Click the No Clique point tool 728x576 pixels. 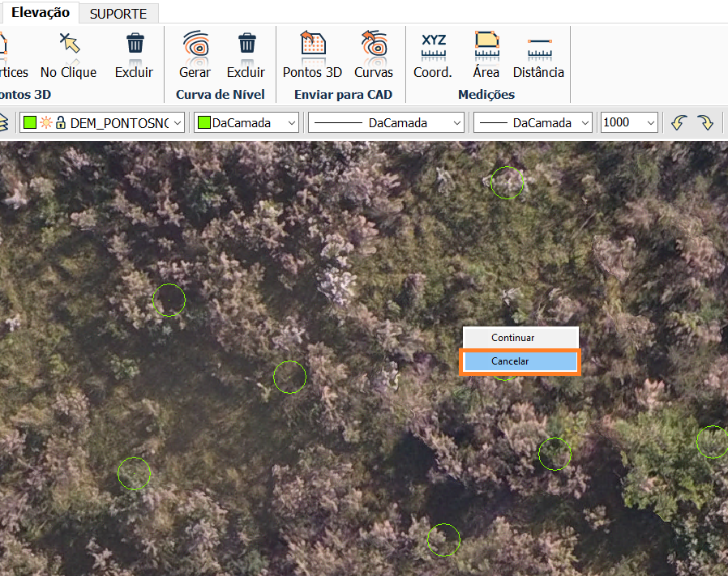[68, 54]
